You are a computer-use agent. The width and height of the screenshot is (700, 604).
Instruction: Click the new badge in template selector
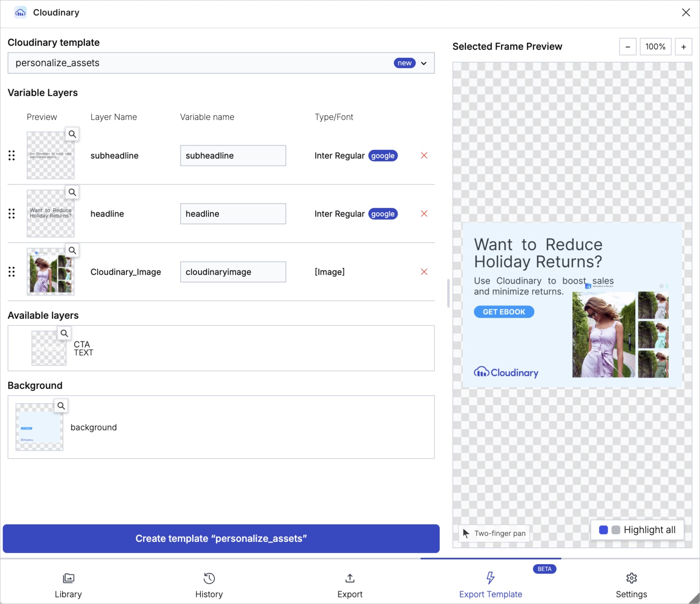point(404,63)
